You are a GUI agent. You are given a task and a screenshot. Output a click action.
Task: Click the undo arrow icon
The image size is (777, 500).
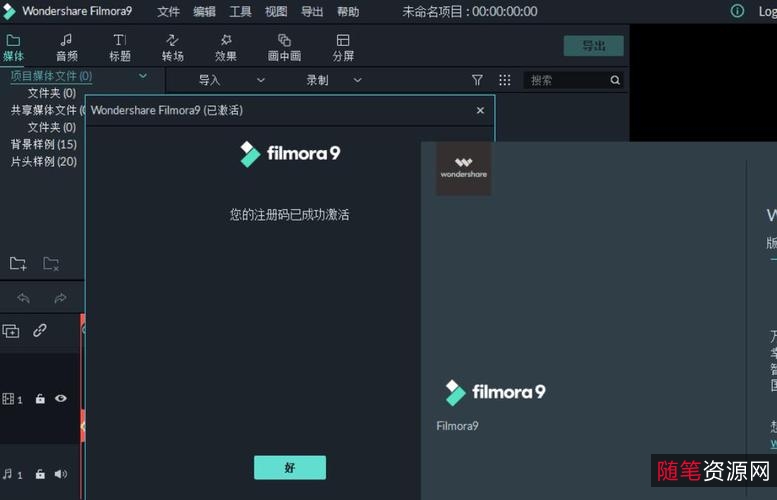click(23, 298)
